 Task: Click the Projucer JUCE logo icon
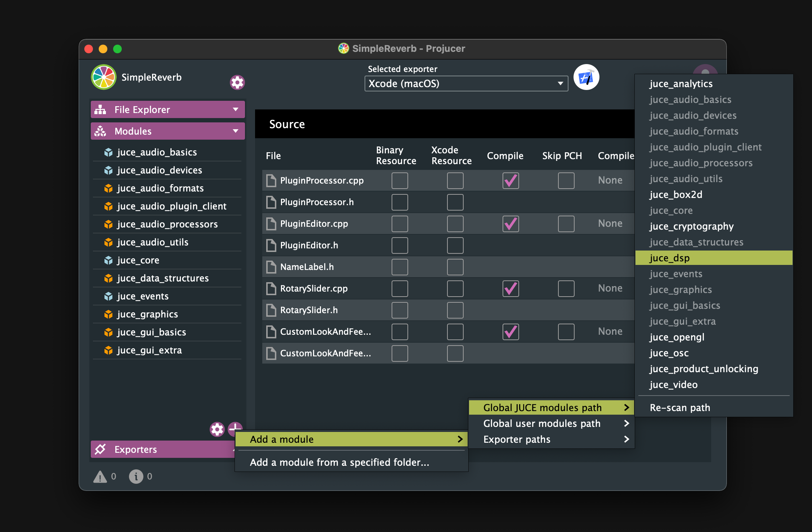(104, 77)
